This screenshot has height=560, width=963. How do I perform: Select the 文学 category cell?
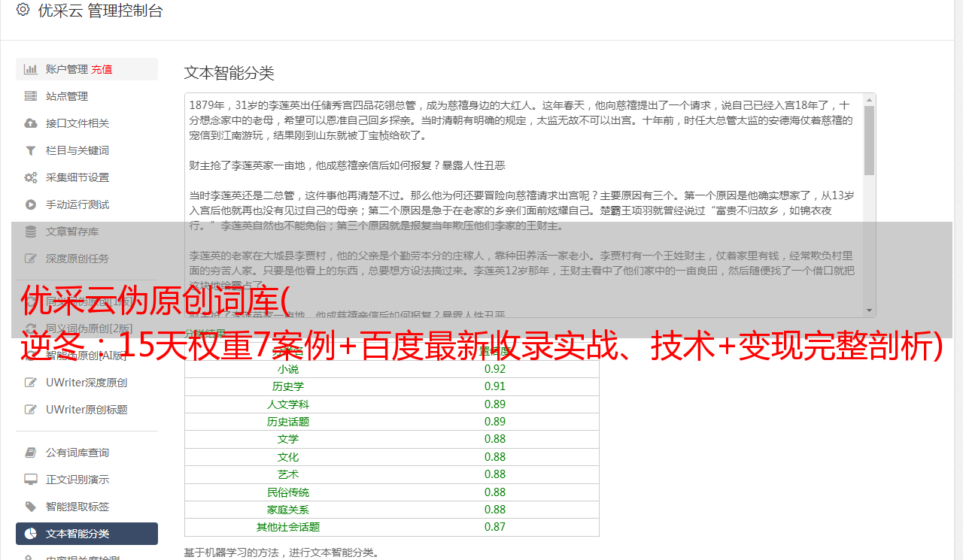pos(288,439)
